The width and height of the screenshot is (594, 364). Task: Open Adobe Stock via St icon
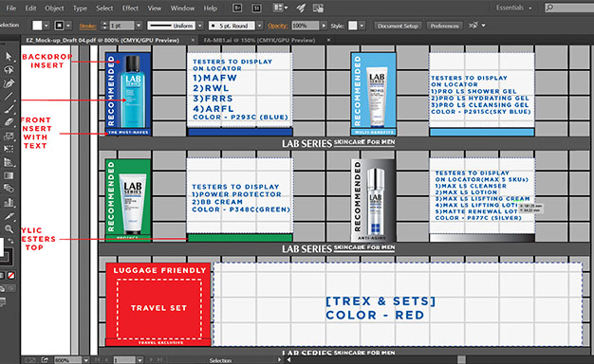coord(256,8)
